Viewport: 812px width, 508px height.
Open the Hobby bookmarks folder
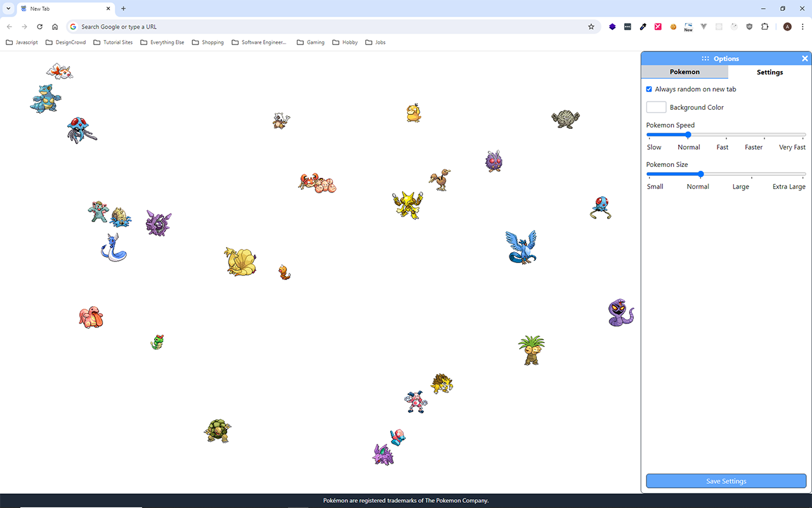[344, 42]
